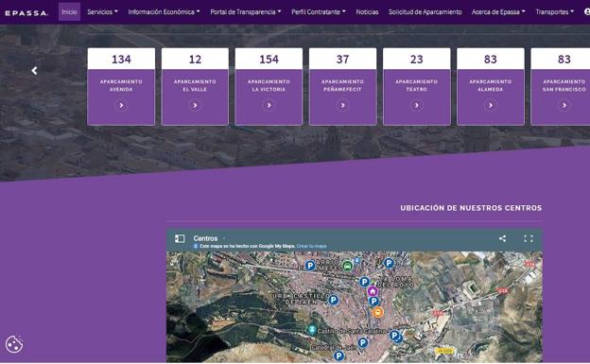The width and height of the screenshot is (590, 364).
Task: Select the orange bus marker on map
Action: (x=378, y=312)
